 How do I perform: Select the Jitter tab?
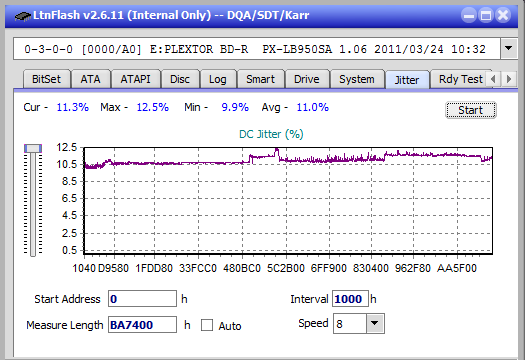(x=407, y=80)
